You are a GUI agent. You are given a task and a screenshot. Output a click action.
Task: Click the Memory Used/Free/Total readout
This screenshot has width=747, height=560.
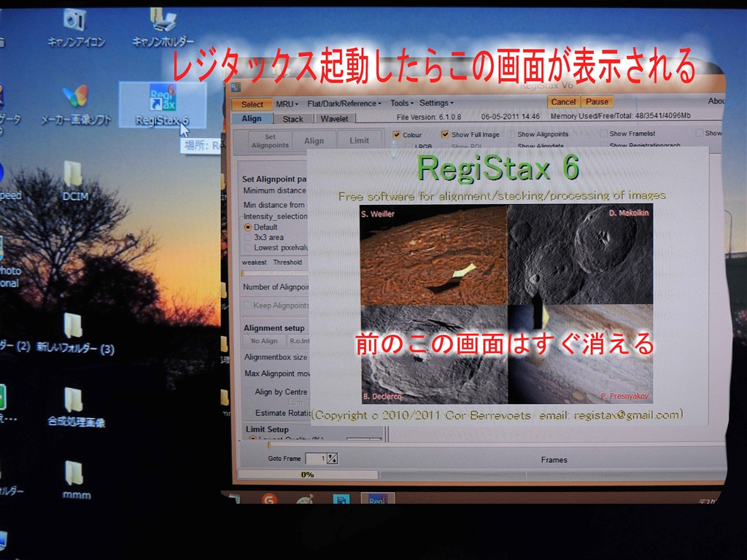click(x=620, y=116)
